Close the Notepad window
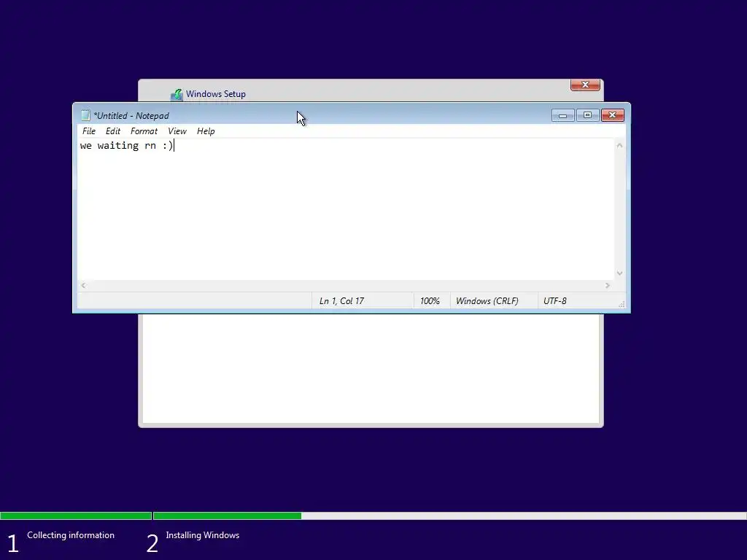This screenshot has height=560, width=747. [612, 115]
